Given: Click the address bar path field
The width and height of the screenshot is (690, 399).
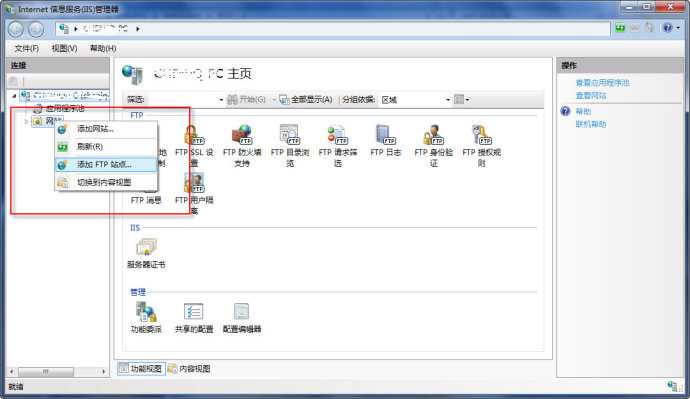Looking at the screenshot, I should coord(333,29).
